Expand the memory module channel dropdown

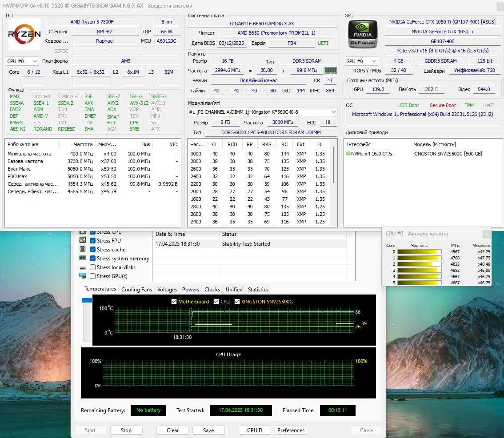(x=262, y=112)
